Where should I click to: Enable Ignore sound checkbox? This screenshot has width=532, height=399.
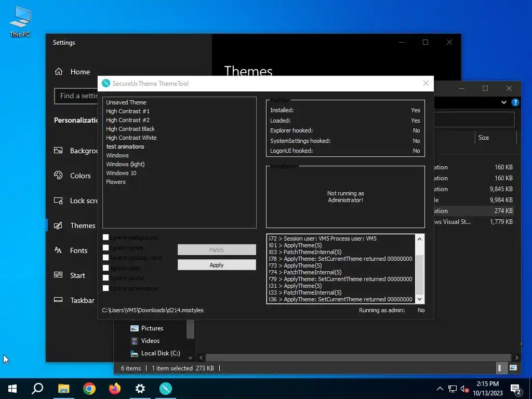[106, 278]
